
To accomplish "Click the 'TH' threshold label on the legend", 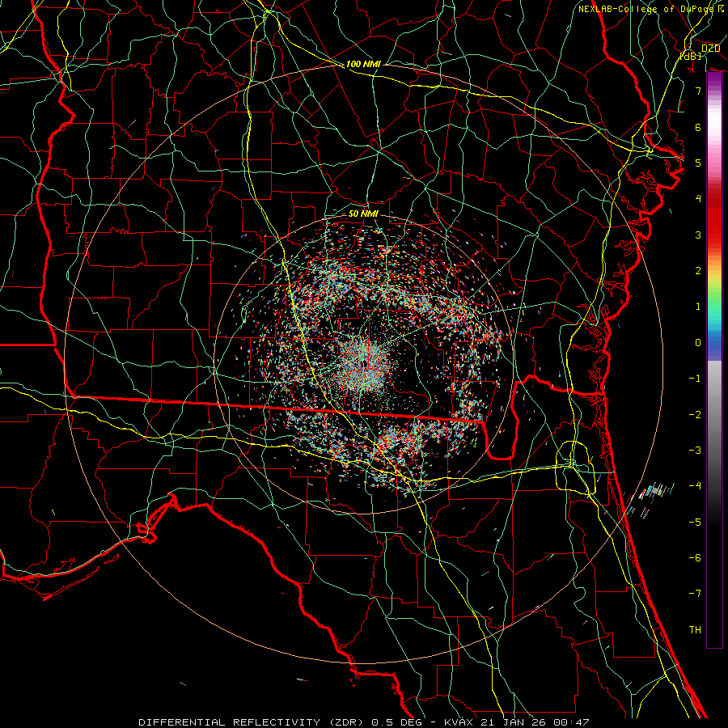I will coord(695,630).
